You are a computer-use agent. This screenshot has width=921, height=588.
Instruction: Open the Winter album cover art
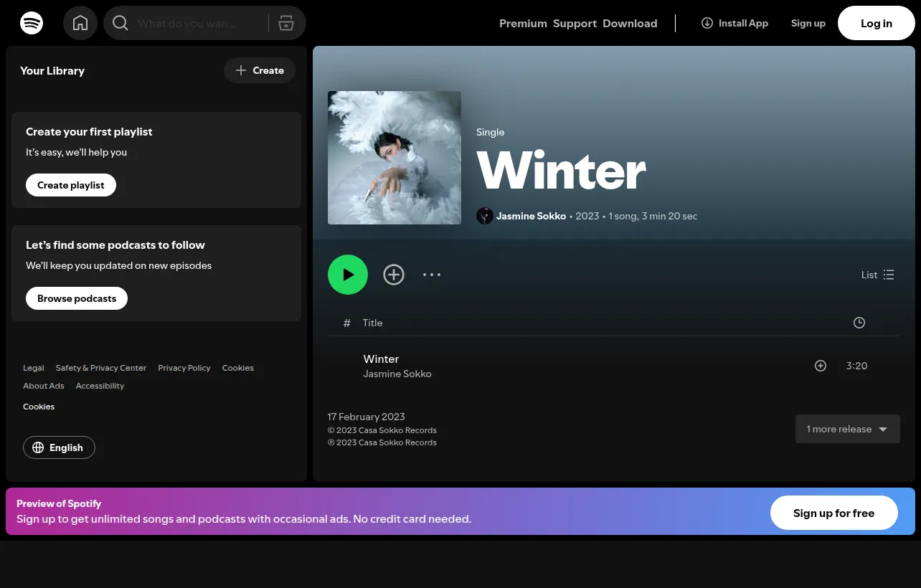[x=395, y=158]
